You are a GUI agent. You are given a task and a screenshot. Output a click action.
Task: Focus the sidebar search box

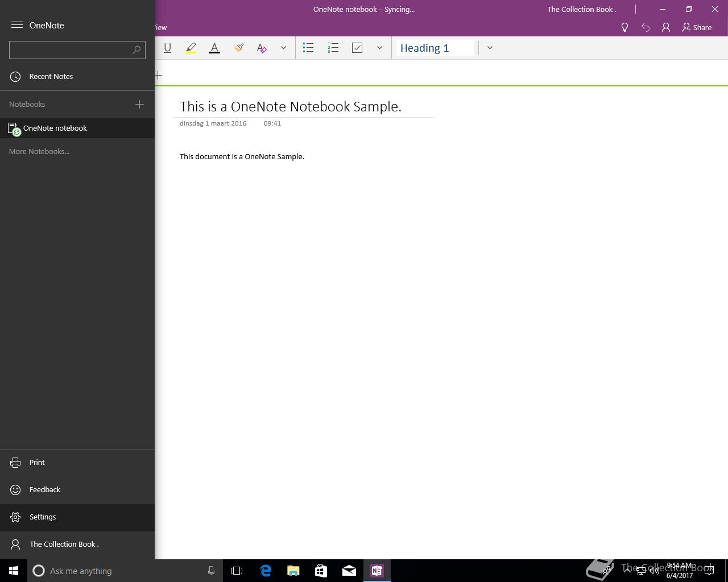tap(77, 50)
